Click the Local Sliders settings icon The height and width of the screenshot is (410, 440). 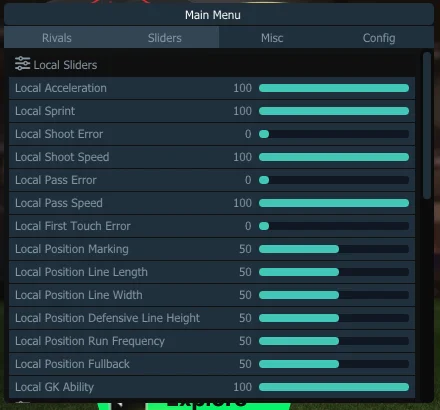point(22,64)
